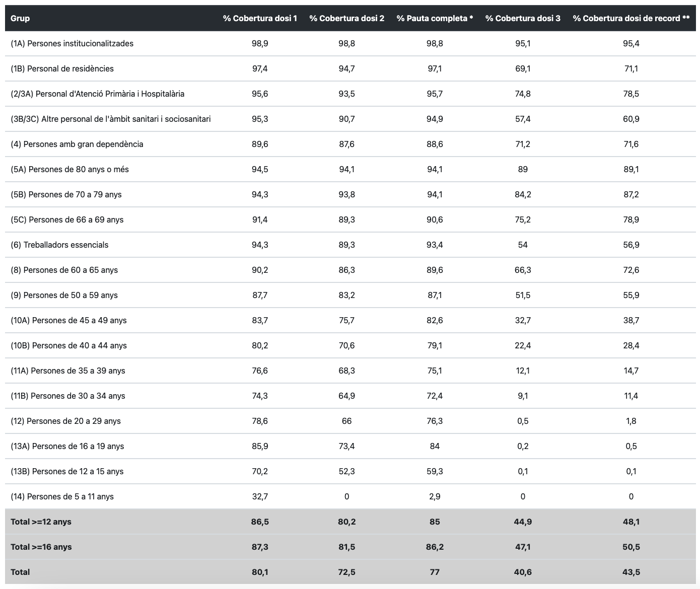
Task: Select the Persones de 20 a 29 anys row
Action: (65, 421)
